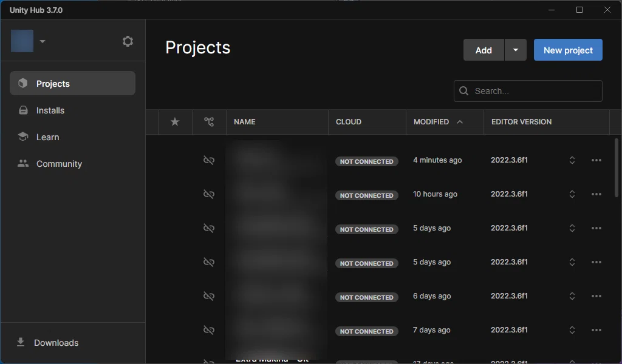622x364 pixels.
Task: Click link icon for project modified 6 days ago
Action: click(209, 296)
